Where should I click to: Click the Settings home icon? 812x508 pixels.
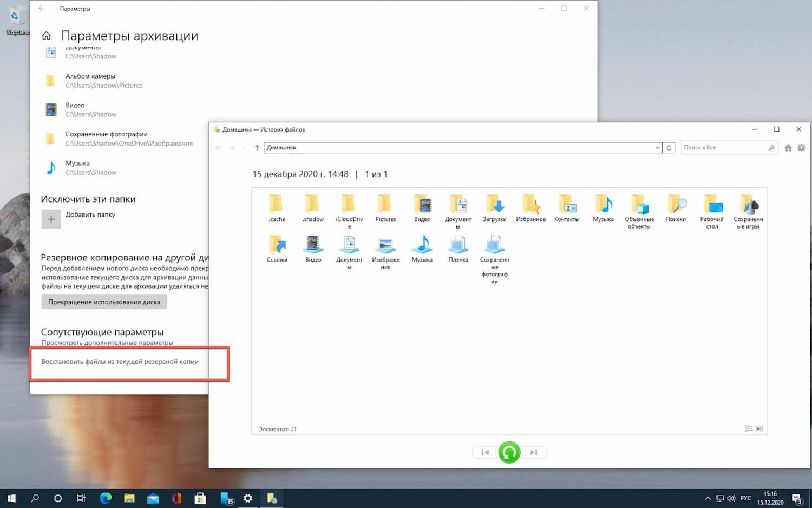coord(47,36)
